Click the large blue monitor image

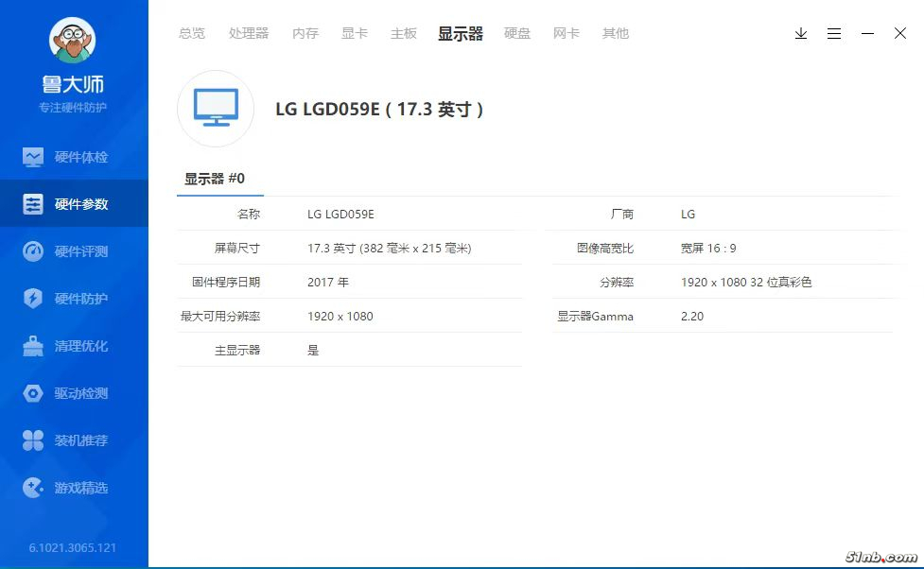216,109
